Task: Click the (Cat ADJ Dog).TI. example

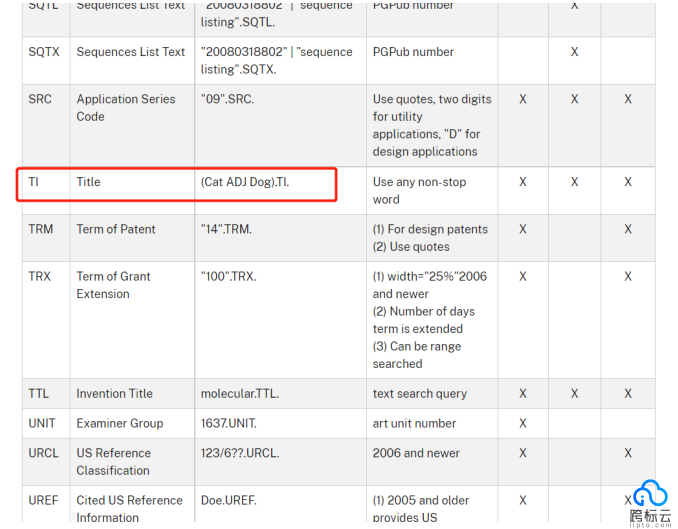Action: point(245,182)
